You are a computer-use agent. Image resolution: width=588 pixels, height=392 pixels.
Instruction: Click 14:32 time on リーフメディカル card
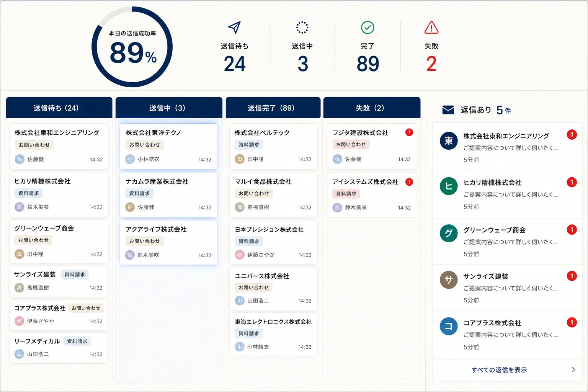96,354
